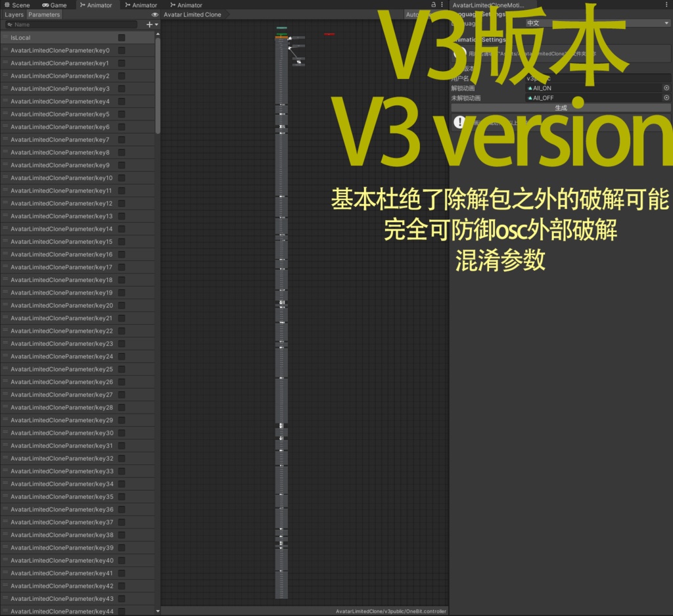The image size is (673, 616).
Task: Open the Parameters tab in Animator
Action: 44,14
